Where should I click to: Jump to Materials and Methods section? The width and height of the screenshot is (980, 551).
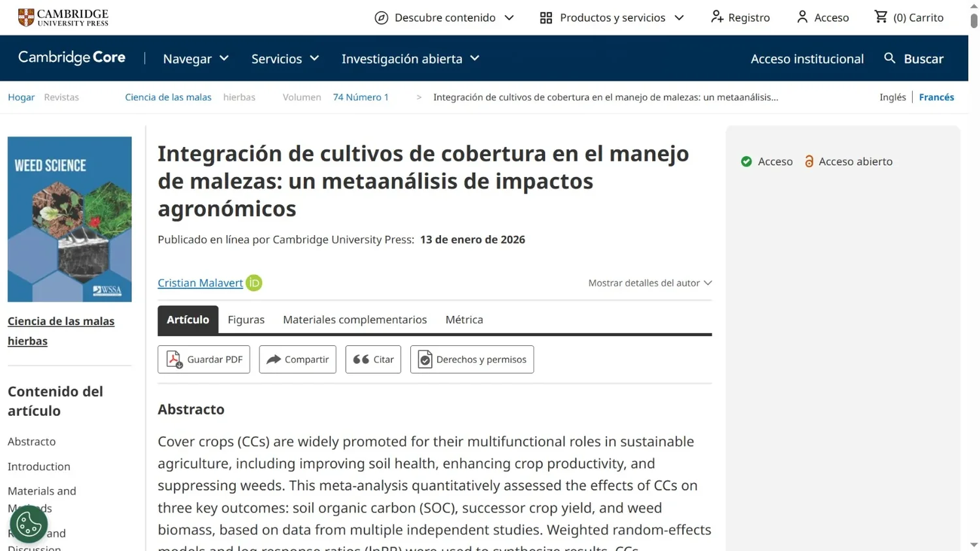pyautogui.click(x=42, y=499)
